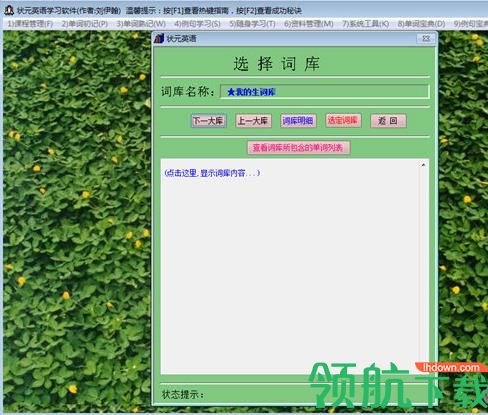This screenshot has width=488, height=415.
Task: Click the 状元英语 dialog title icon
Action: click(x=159, y=39)
